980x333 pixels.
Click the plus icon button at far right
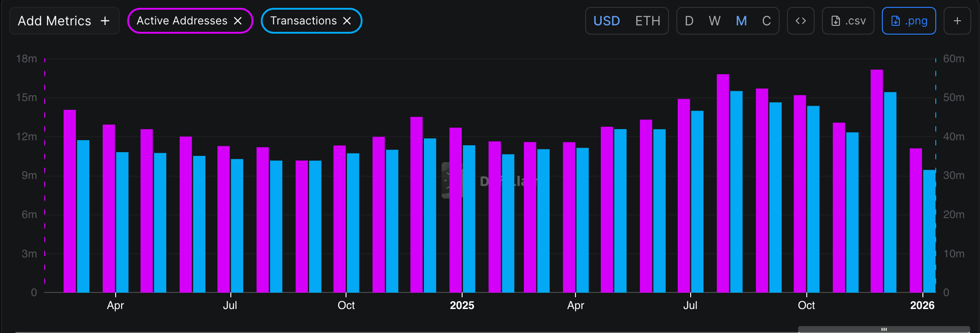tap(957, 21)
